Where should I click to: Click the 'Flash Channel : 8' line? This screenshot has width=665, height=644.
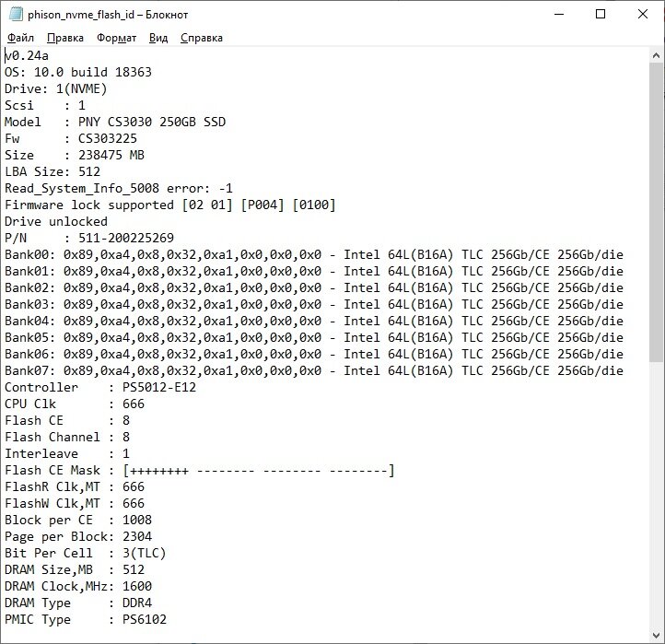tap(67, 437)
